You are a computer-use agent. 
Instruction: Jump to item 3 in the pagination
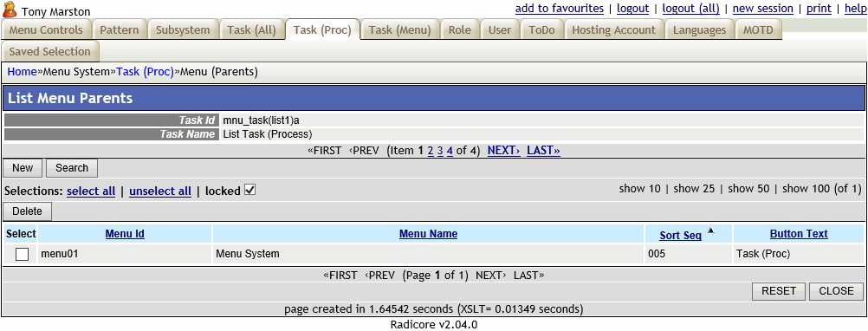tap(440, 150)
